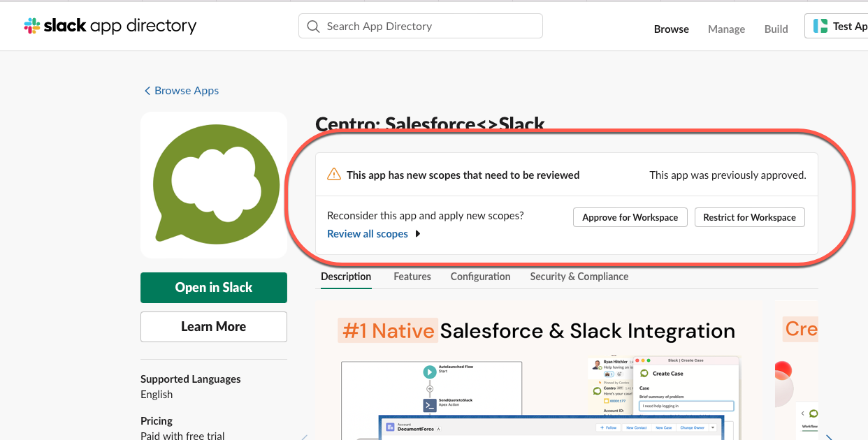Click the Pricing heading text
Image resolution: width=868 pixels, height=440 pixels.
157,421
